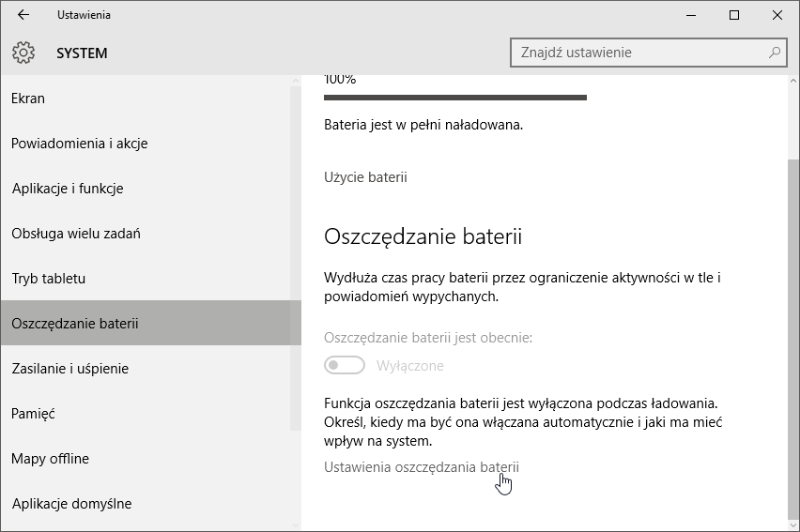Click Ustawienia oszczędzania baterii link
Screen dimensions: 800x532
coord(421,467)
